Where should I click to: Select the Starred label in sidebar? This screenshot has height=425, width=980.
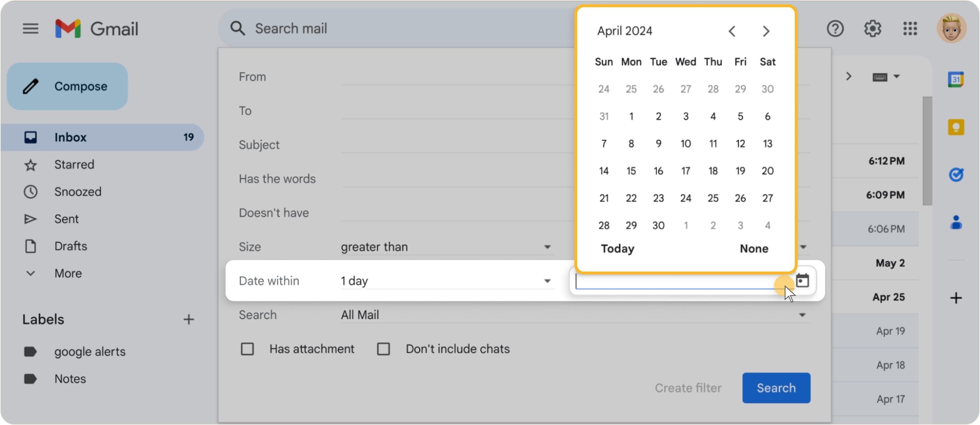[74, 164]
